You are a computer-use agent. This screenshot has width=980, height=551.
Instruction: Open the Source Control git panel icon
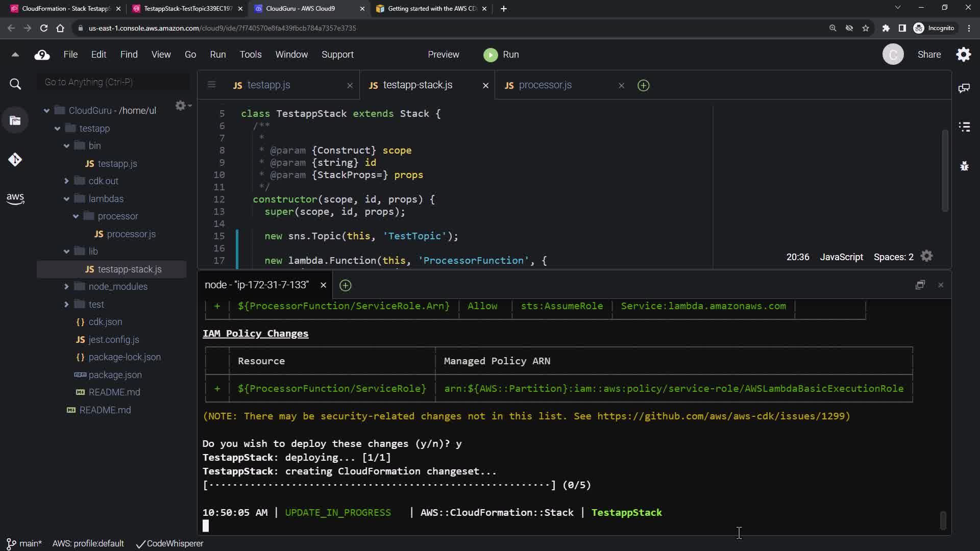point(15,160)
